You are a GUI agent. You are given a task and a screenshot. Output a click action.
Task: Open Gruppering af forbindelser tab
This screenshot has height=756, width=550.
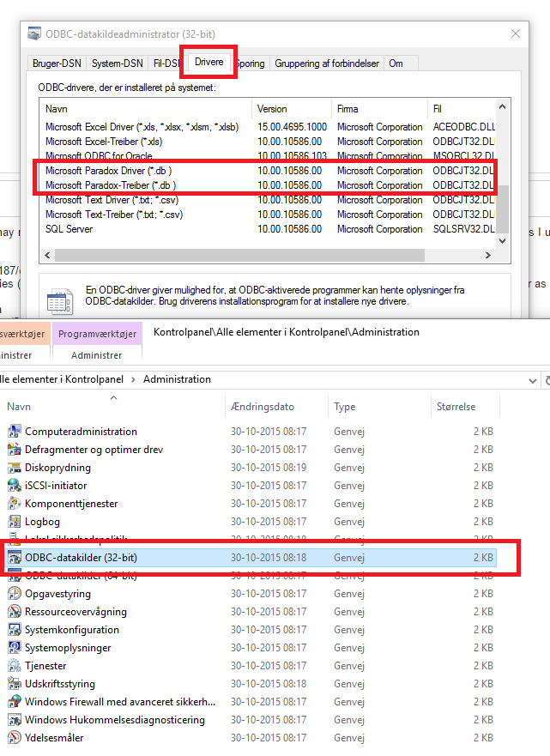327,64
